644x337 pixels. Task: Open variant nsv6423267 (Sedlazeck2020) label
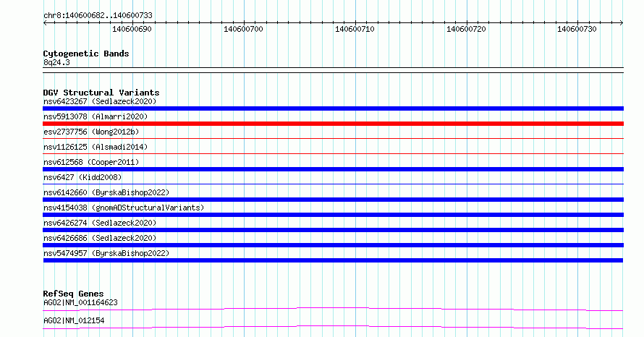(100, 101)
